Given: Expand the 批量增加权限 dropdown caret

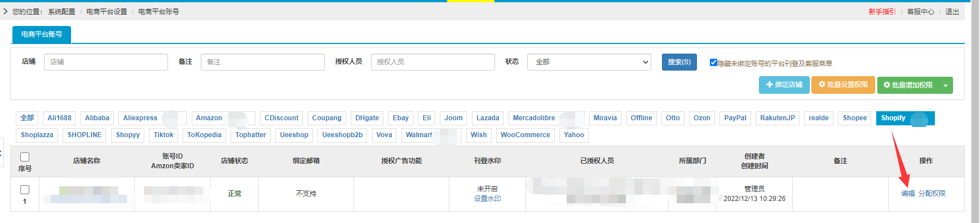Looking at the screenshot, I should point(946,85).
